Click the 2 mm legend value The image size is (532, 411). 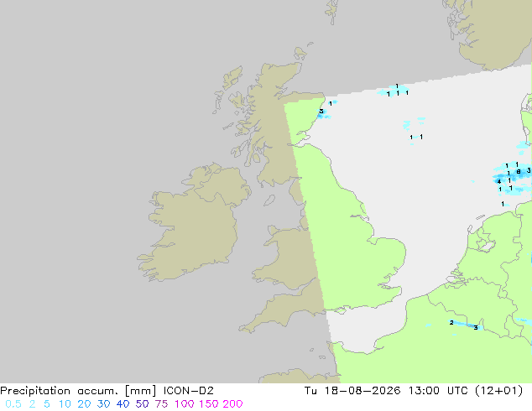click(32, 404)
